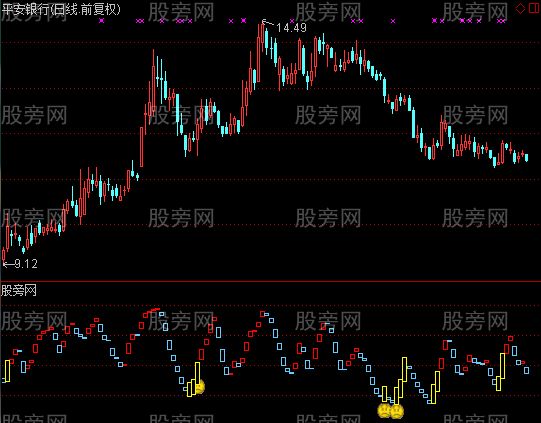
Task: Click the lone smiley signal in the indicator panel
Action: coord(199,387)
